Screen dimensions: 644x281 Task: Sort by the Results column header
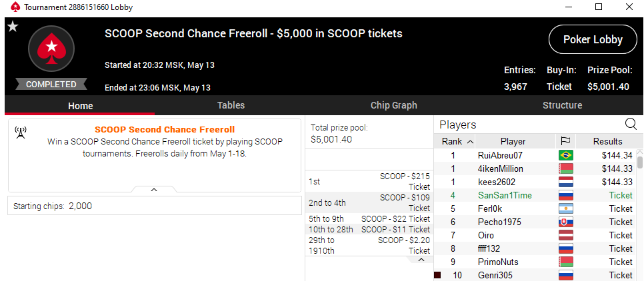coord(607,142)
